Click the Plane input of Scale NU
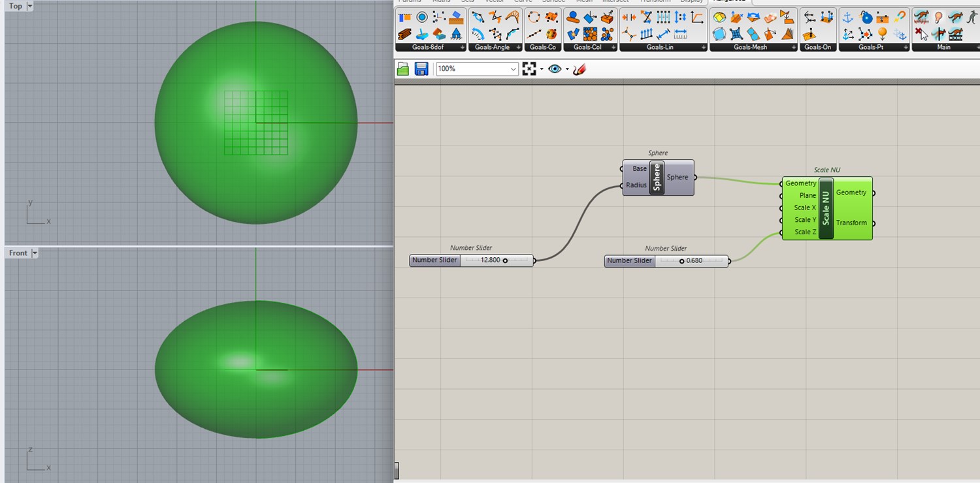 coord(808,195)
